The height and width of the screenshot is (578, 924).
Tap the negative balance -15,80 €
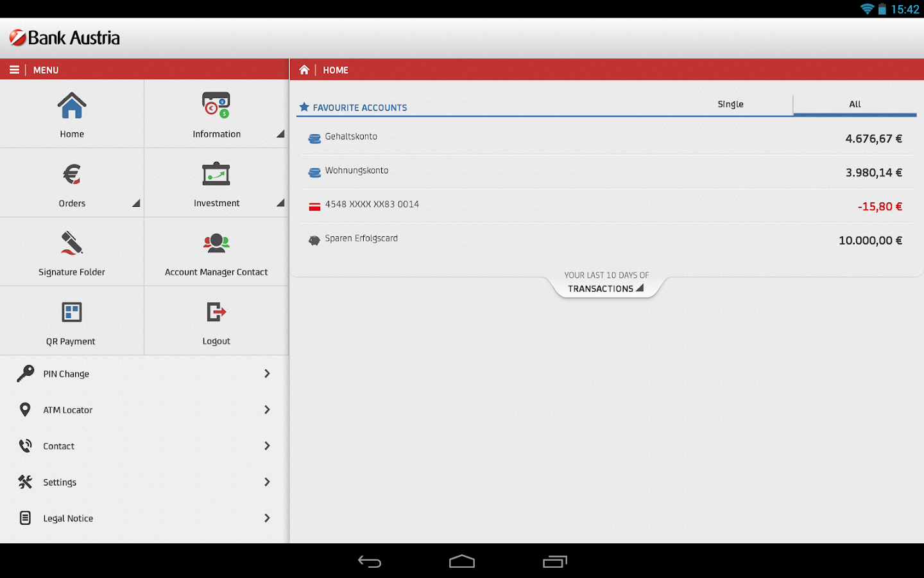point(880,207)
